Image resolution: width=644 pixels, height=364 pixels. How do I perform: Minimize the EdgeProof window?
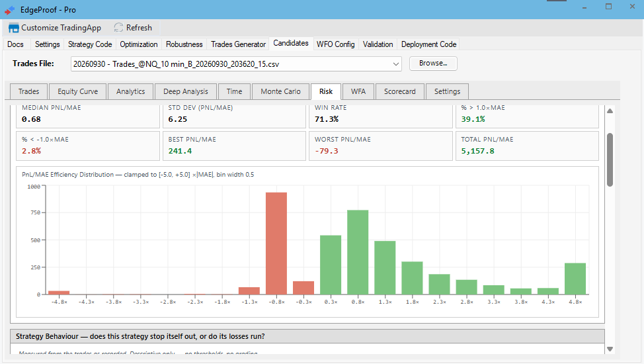[x=584, y=7]
